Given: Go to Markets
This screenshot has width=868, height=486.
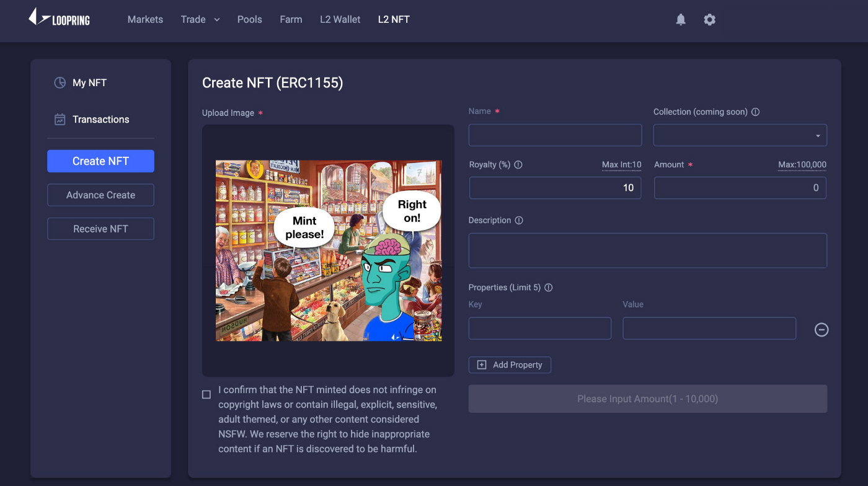Looking at the screenshot, I should click(145, 19).
